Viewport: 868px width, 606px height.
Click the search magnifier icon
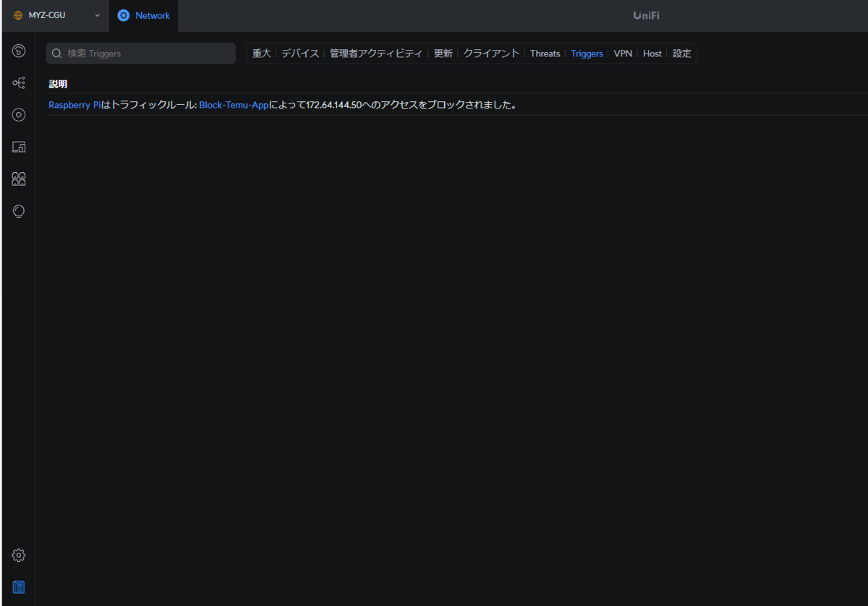57,54
